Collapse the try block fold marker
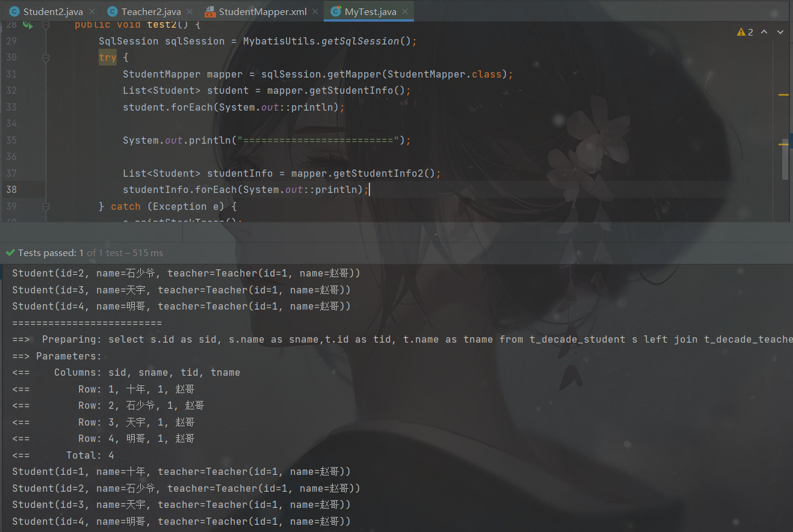Screen dimensions: 793x532 pos(46,58)
